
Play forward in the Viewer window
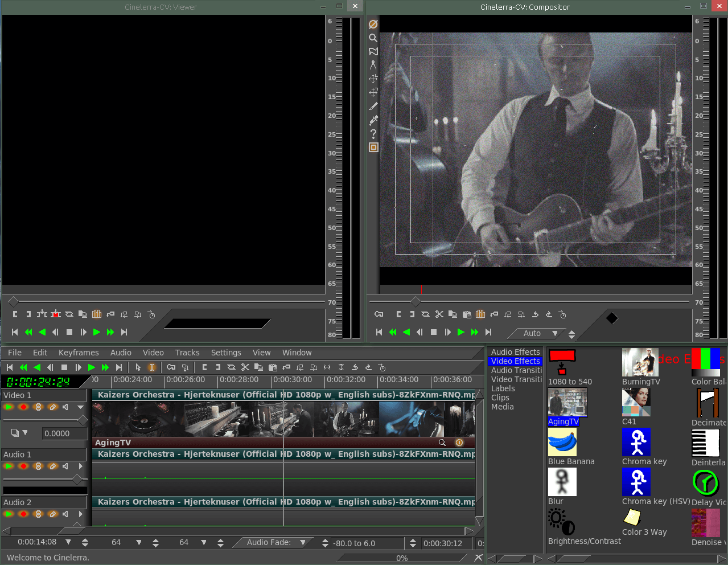[97, 332]
